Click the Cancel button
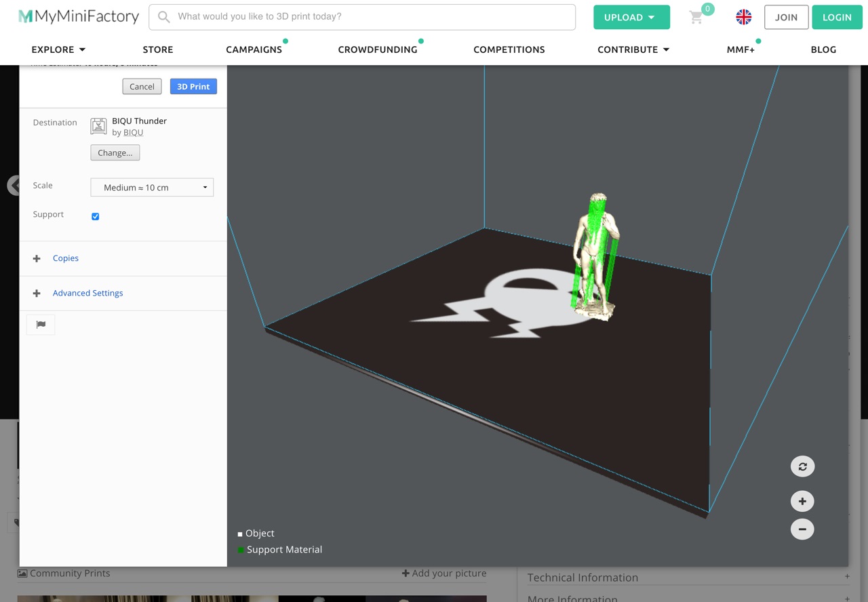This screenshot has height=602, width=868. click(x=142, y=86)
